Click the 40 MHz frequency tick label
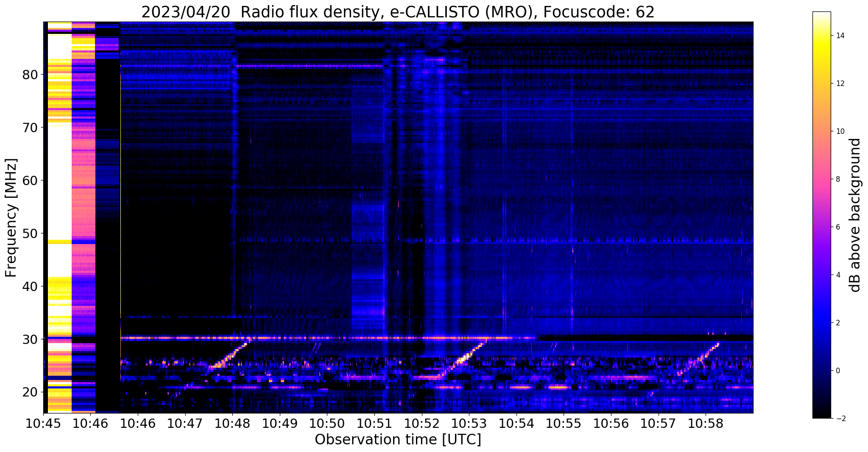The width and height of the screenshot is (868, 452). click(x=30, y=286)
